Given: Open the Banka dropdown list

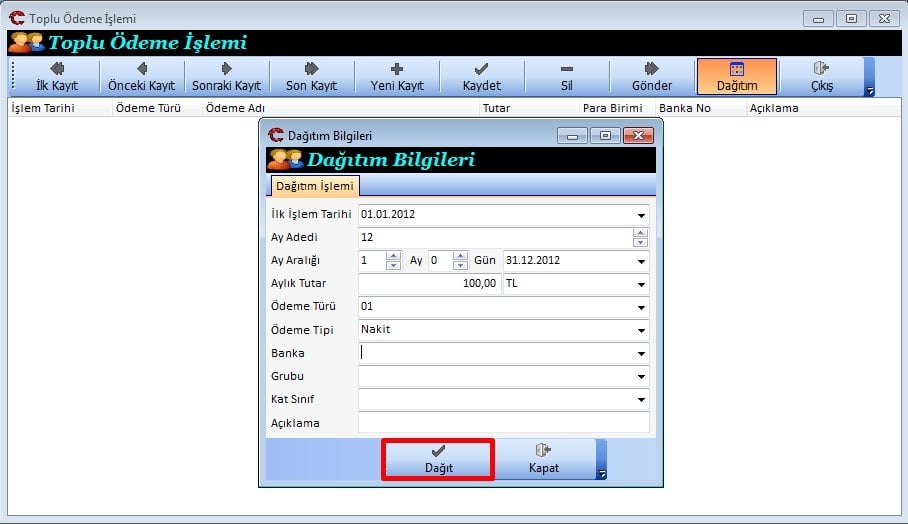Looking at the screenshot, I should coord(640,353).
